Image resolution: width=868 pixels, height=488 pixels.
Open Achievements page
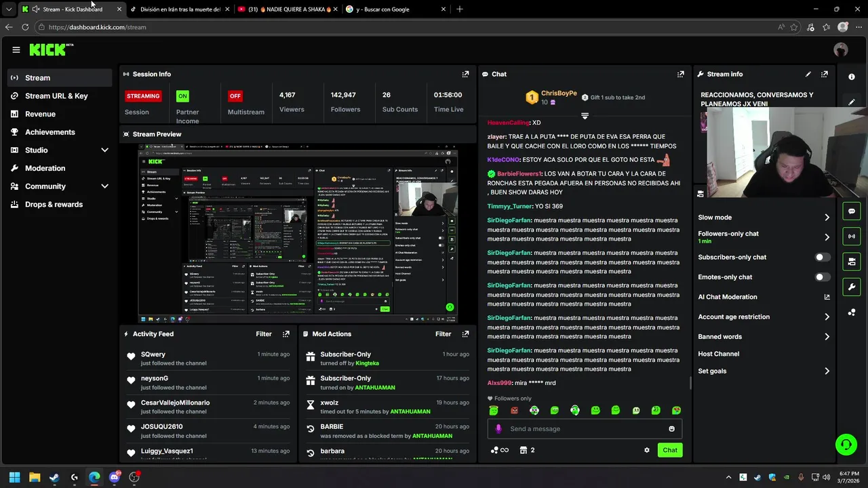pos(60,132)
